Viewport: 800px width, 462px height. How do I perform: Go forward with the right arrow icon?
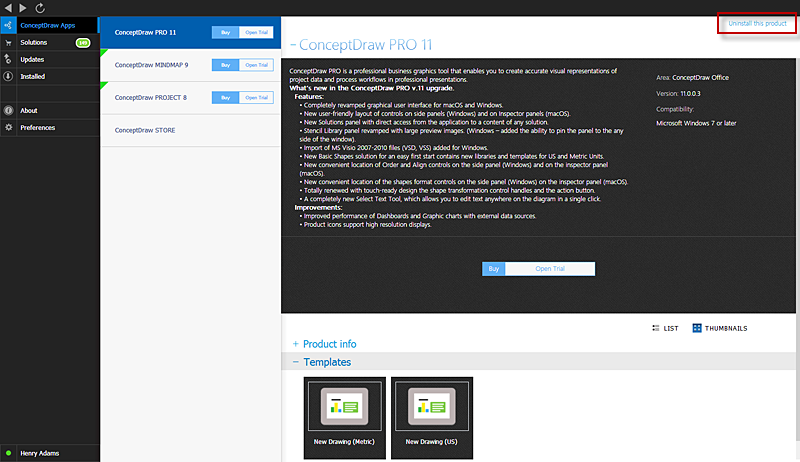coord(22,8)
